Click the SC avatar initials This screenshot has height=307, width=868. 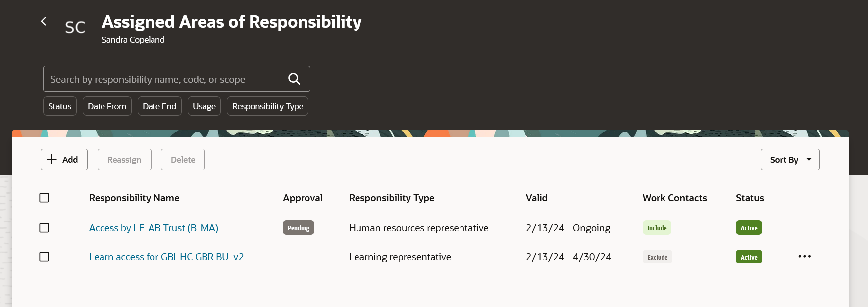pos(75,27)
